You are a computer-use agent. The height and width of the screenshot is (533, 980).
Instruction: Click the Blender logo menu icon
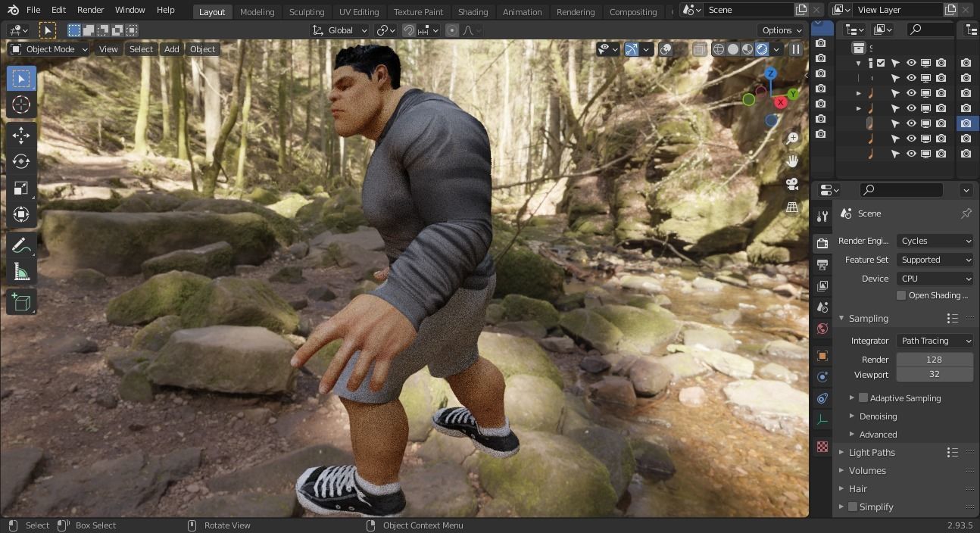tap(11, 10)
